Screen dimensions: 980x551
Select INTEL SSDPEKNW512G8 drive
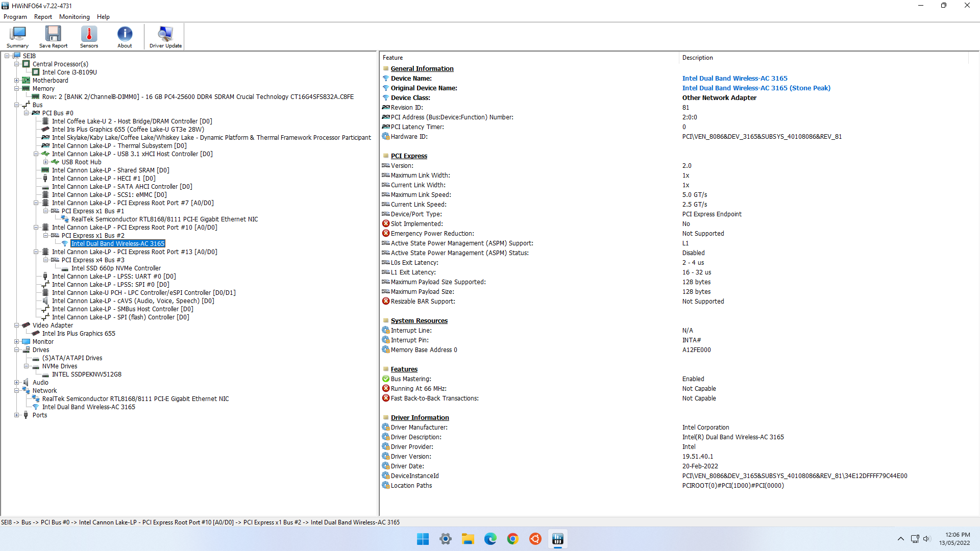click(x=87, y=374)
